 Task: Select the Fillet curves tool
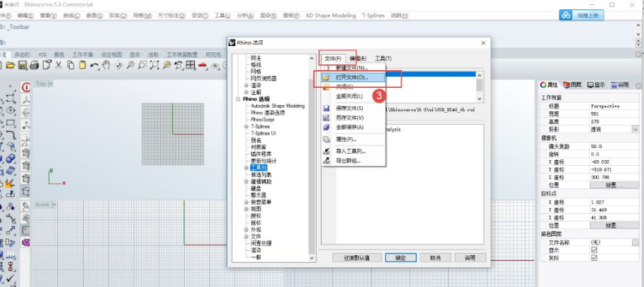pyautogui.click(x=11, y=134)
